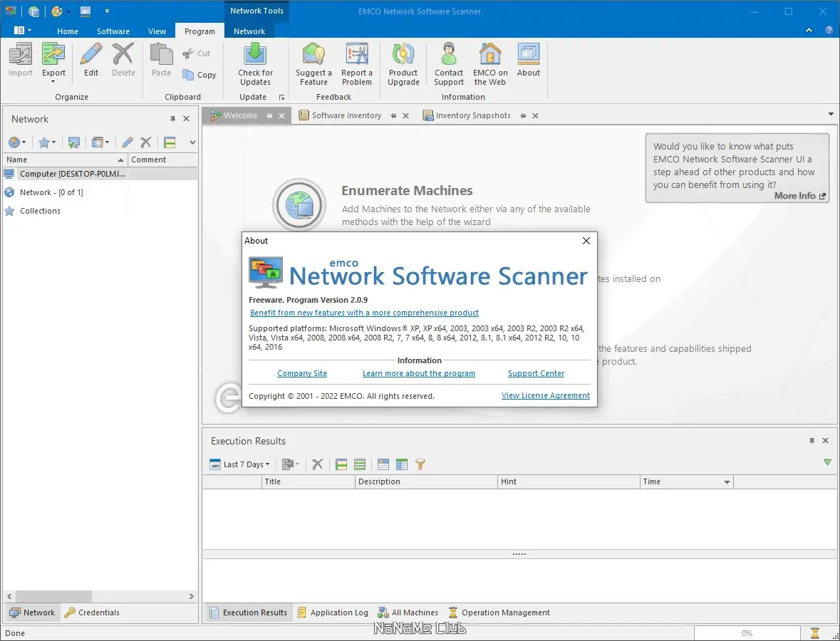Open the application menu dropdown left of Home
This screenshot has width=840, height=641.
click(23, 31)
